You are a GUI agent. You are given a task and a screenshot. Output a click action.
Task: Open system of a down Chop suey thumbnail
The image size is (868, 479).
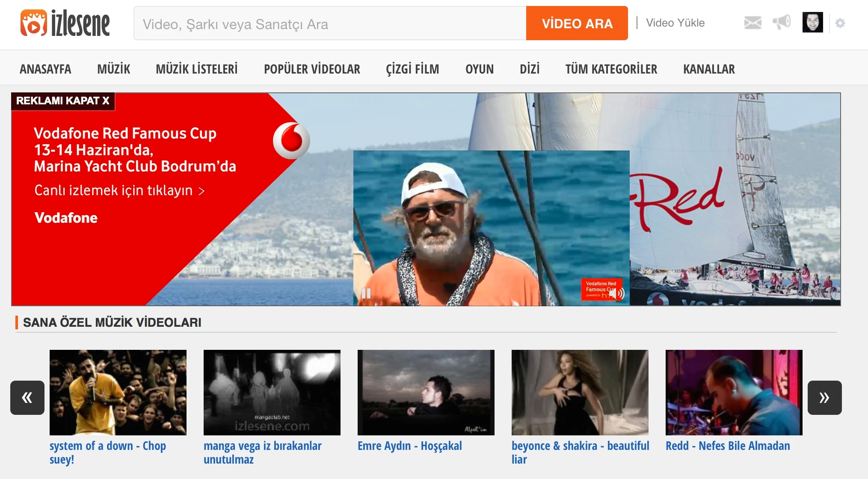[118, 393]
